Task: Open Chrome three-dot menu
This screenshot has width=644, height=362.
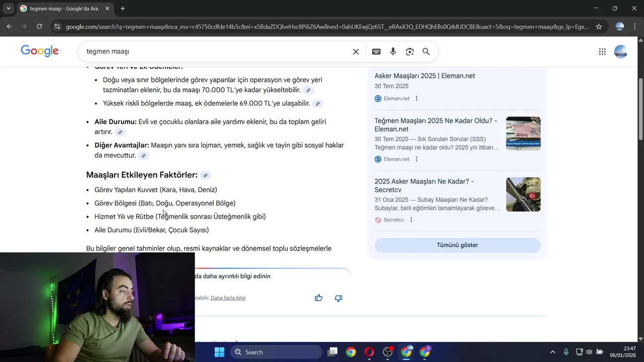Action: coord(635,27)
